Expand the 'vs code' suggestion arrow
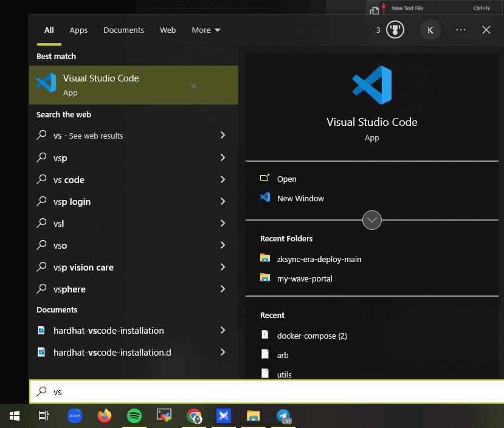The width and height of the screenshot is (504, 428). 223,179
